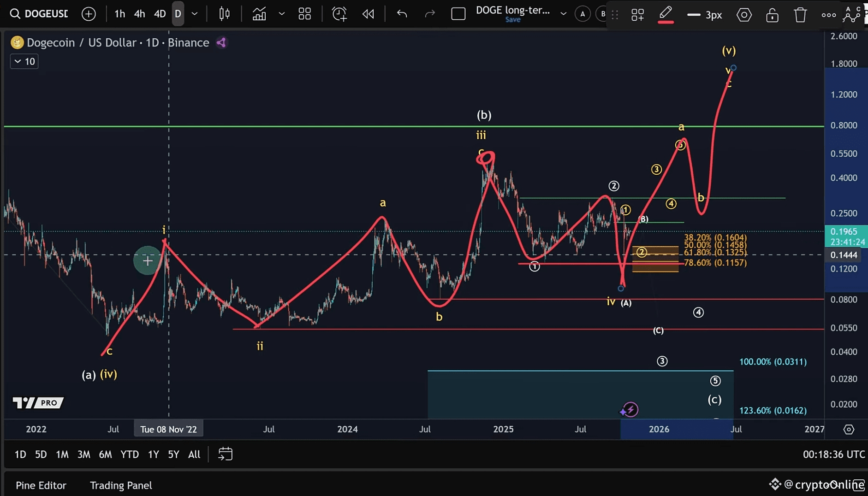Viewport: 868px width, 496px height.
Task: Expand the indicators favorites dropdown arrow
Action: pyautogui.click(x=281, y=14)
